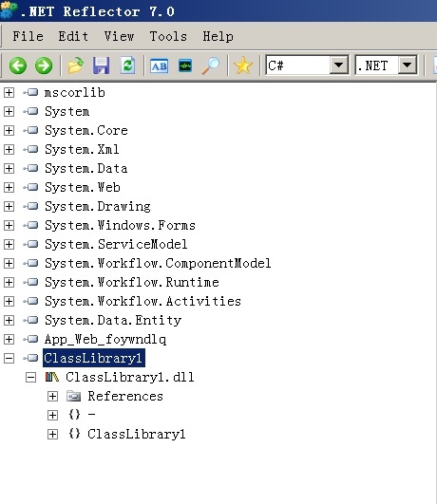This screenshot has height=504, width=437.
Task: Go forward with the green right arrow
Action: 44,65
